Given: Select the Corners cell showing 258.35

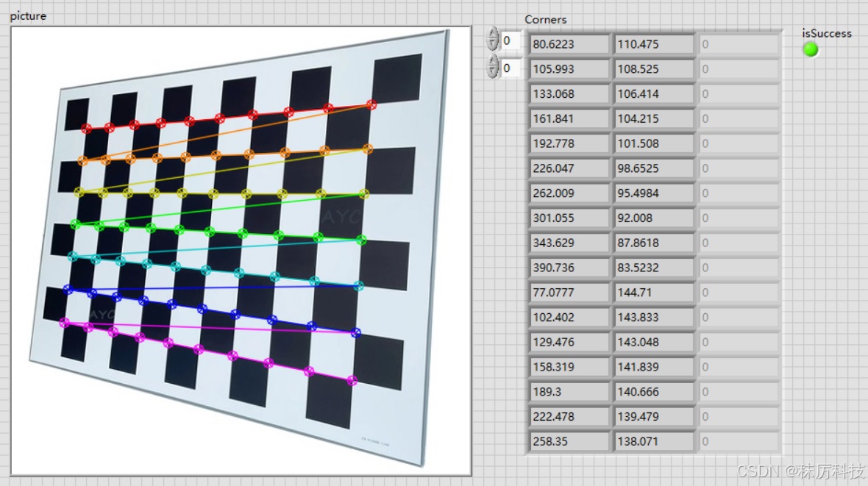Looking at the screenshot, I should [569, 441].
